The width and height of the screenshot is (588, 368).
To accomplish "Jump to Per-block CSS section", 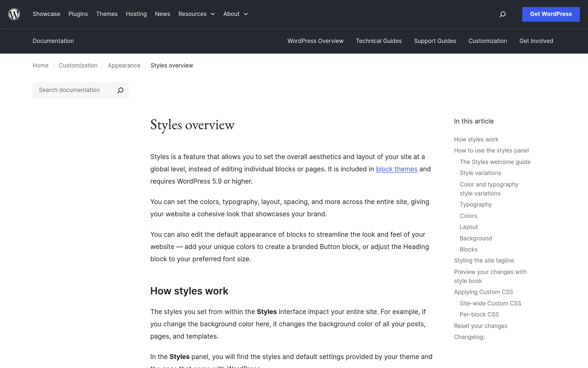I will [x=479, y=314].
